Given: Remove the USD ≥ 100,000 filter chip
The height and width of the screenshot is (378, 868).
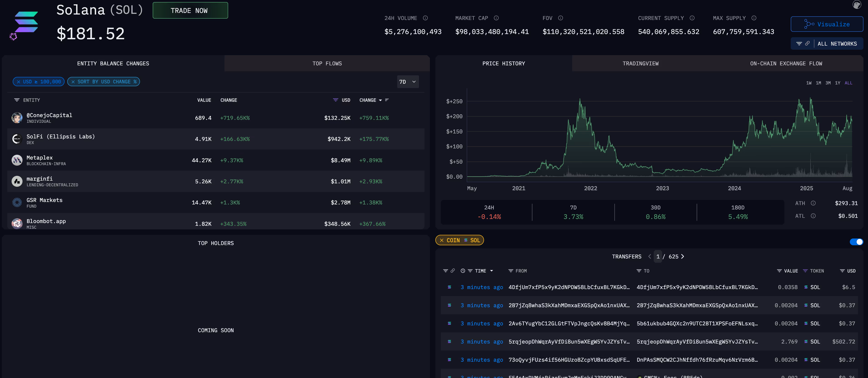Looking at the screenshot, I should (x=19, y=82).
